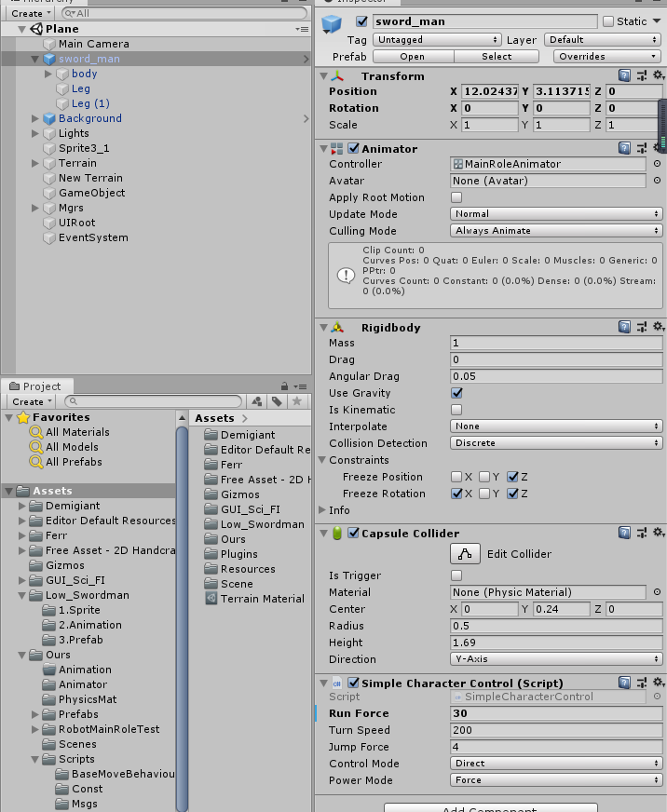Click the prefab Open button
This screenshot has width=667, height=812.
click(413, 57)
